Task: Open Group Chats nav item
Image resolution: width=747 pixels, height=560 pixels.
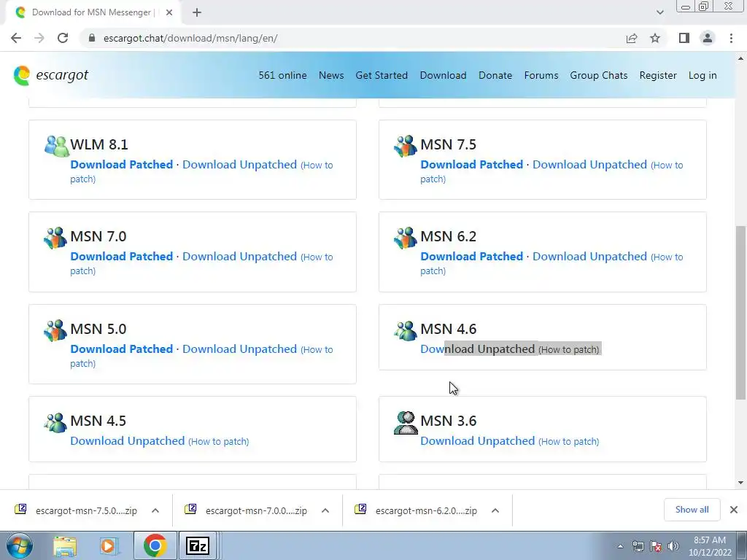Action: tap(599, 75)
